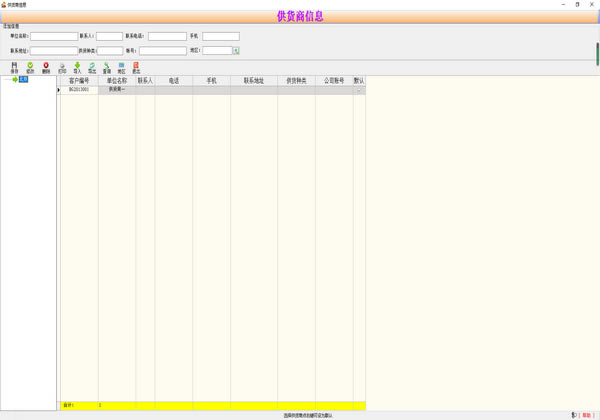Select the 全部 node in the left tree
The image size is (600, 420).
tap(23, 80)
